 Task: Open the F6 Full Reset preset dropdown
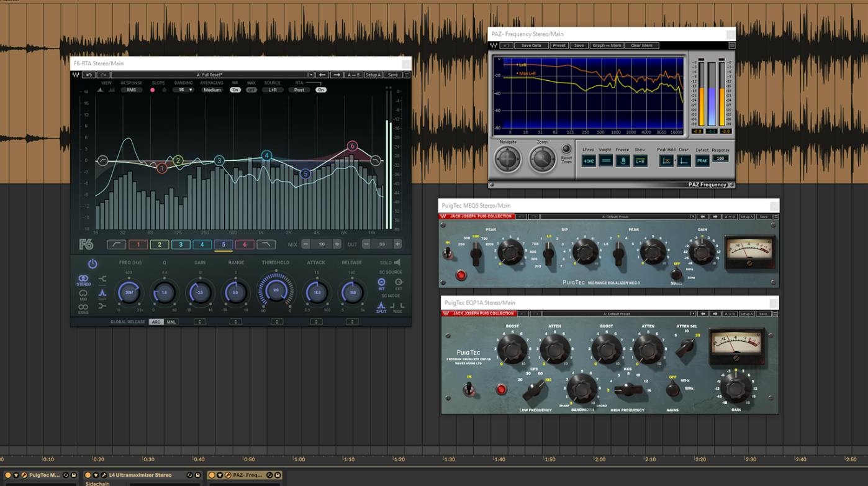tap(213, 75)
